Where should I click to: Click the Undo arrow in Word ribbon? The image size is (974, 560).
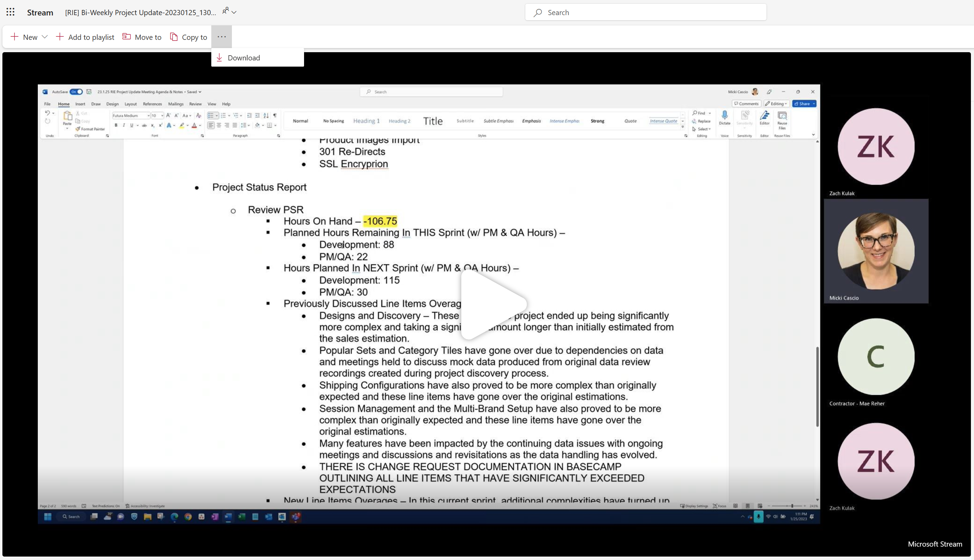[47, 113]
